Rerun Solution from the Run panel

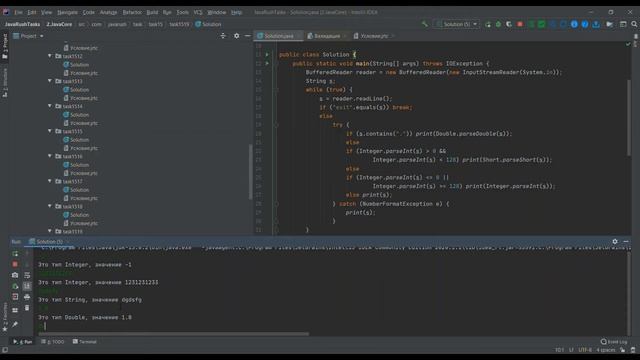(x=15, y=254)
